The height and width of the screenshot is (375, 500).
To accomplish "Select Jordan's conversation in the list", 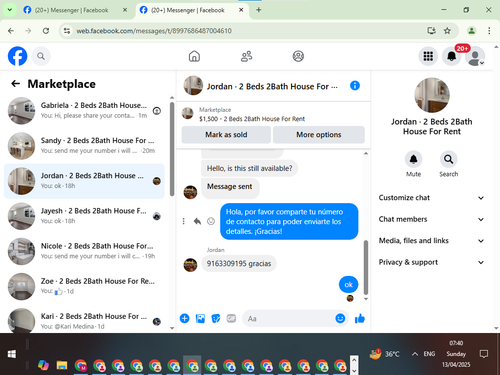I will click(x=84, y=181).
